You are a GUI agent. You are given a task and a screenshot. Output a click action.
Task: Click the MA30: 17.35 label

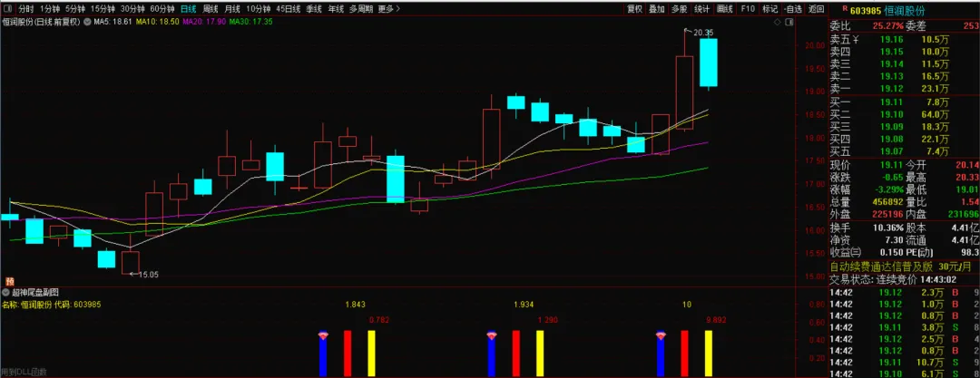pos(250,22)
